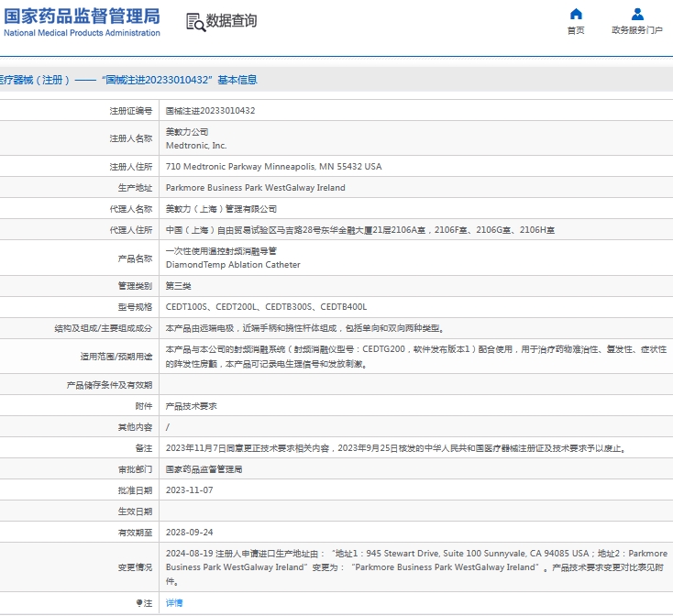Image resolution: width=673 pixels, height=616 pixels.
Task: Click the structure description 本产品由远端电极
Action: pos(304,328)
